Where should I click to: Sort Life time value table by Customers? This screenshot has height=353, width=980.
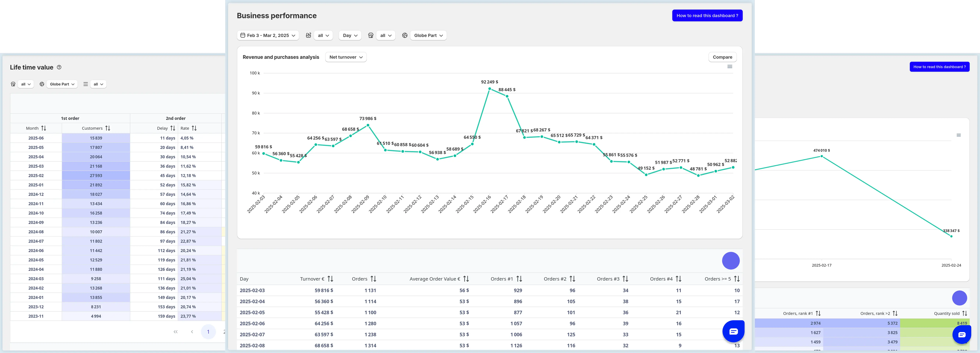click(108, 128)
